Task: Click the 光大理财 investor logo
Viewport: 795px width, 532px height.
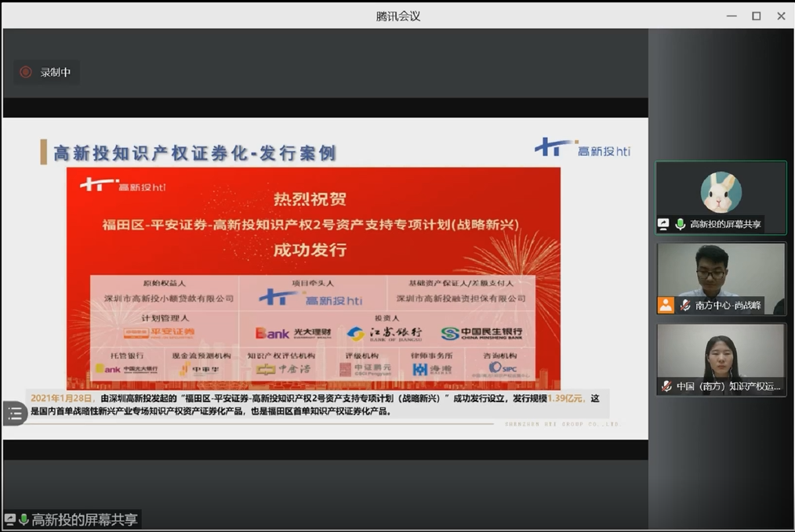Action: tap(293, 333)
